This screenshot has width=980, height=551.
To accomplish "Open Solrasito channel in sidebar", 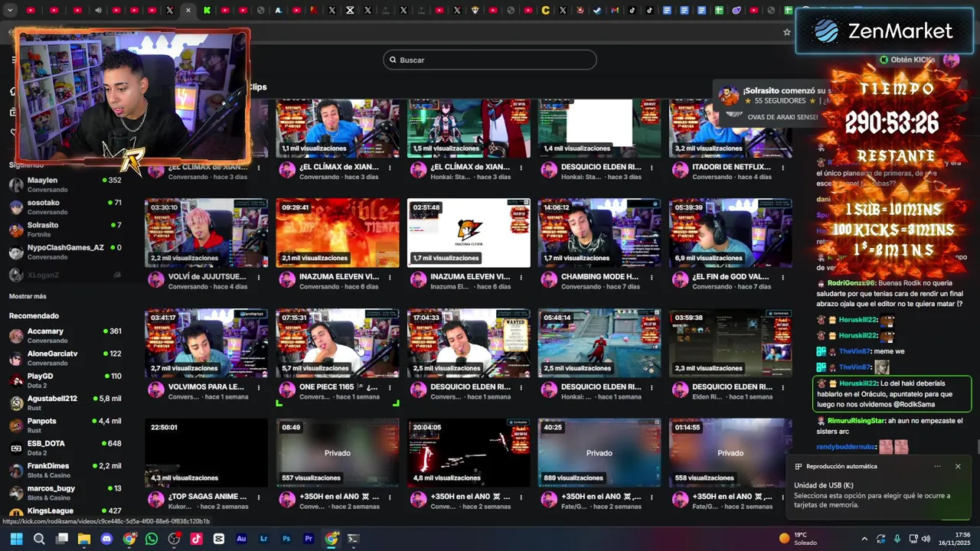I will coord(65,229).
